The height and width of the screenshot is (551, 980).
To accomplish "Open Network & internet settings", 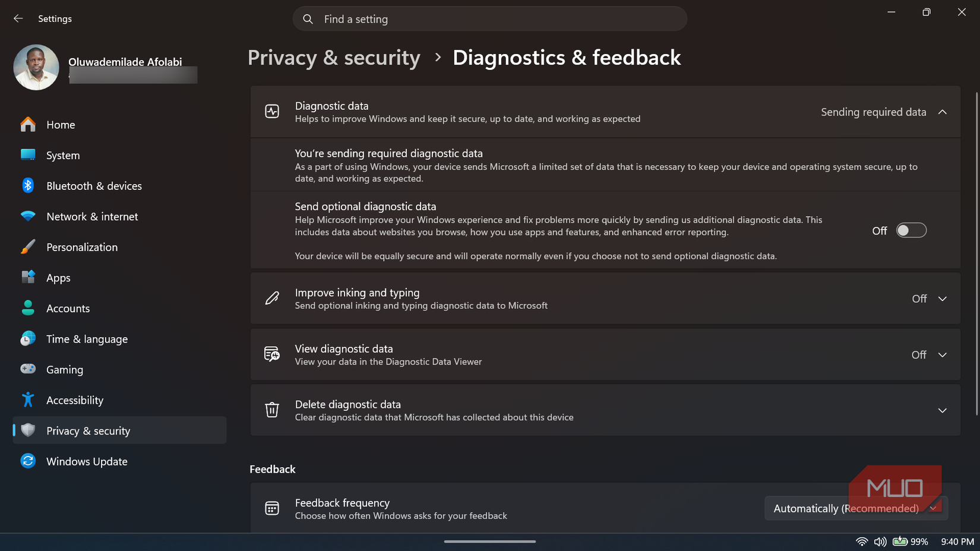I will point(119,217).
